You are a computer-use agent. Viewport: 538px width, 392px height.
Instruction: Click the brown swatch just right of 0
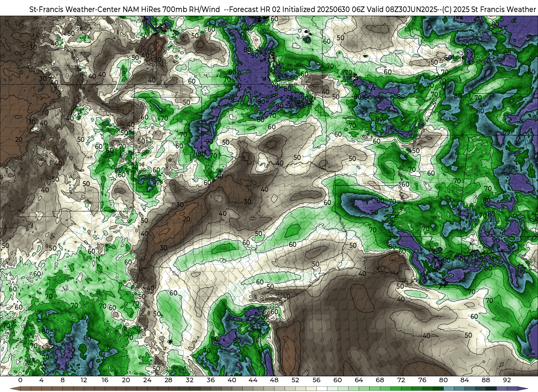pos(25,389)
